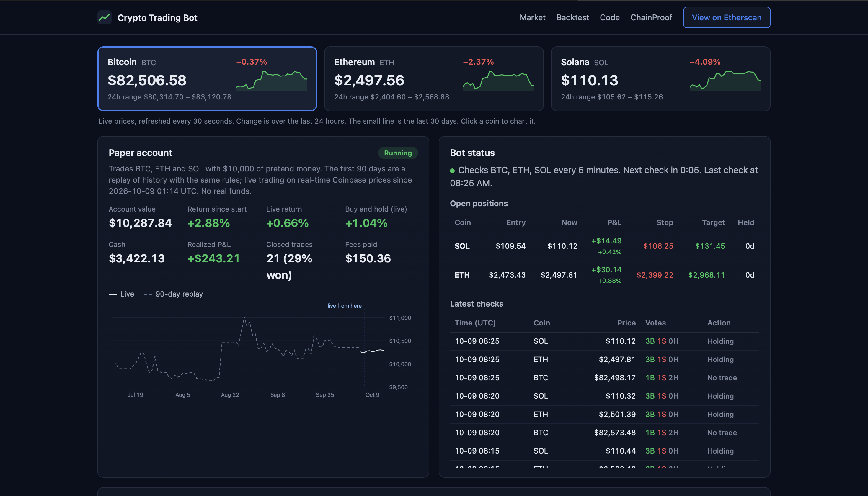Click the 90-day replay legend entry
868x496 pixels.
click(173, 294)
